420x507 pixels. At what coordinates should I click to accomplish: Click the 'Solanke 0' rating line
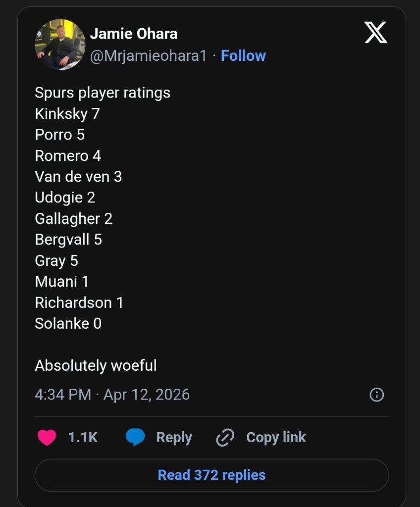(68, 324)
